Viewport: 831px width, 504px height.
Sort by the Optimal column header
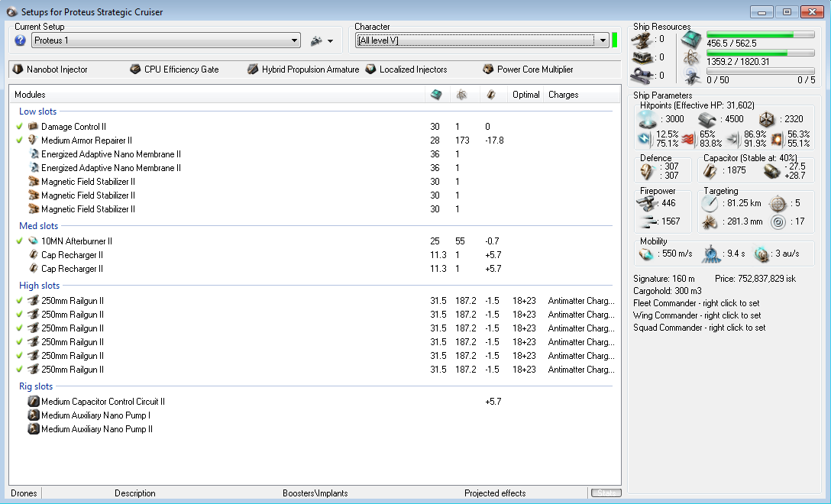point(525,95)
